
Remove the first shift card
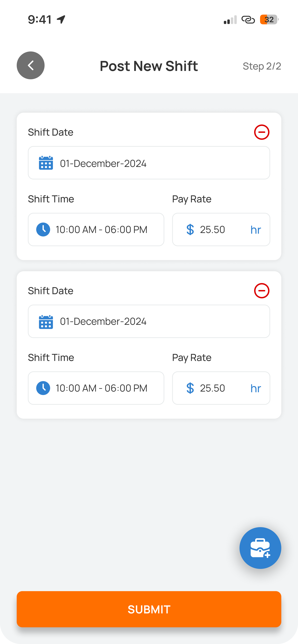click(261, 132)
